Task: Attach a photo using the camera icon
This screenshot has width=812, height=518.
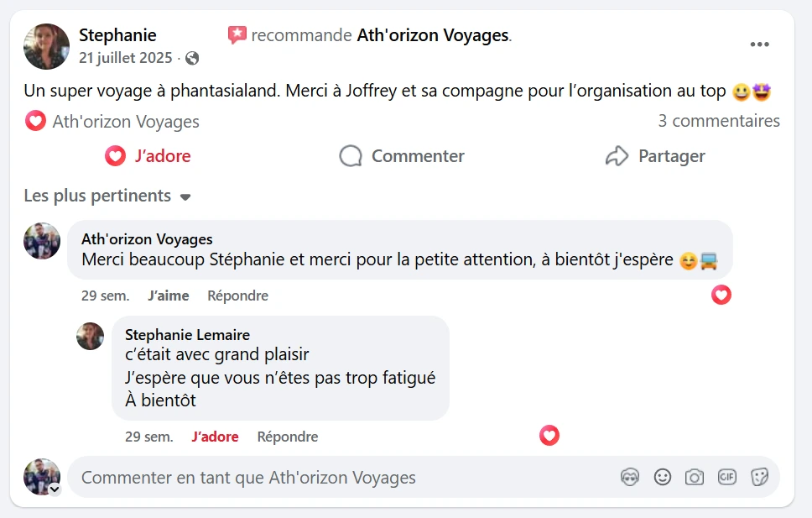Action: pyautogui.click(x=695, y=478)
